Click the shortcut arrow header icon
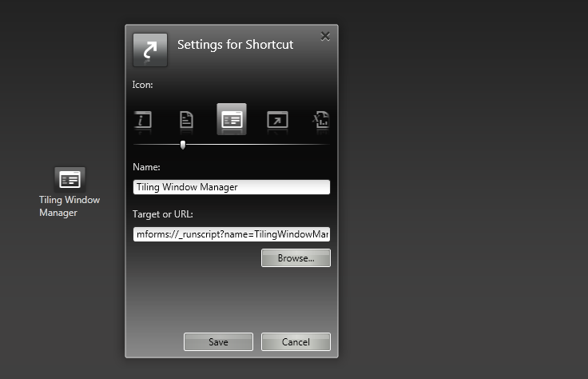 (150, 50)
